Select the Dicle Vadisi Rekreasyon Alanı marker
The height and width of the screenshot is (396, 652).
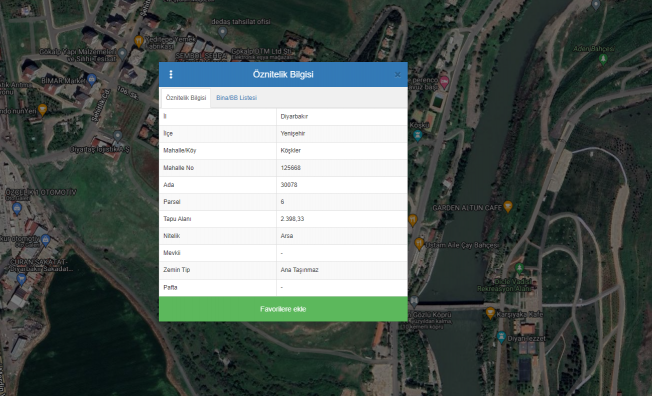coord(519,268)
